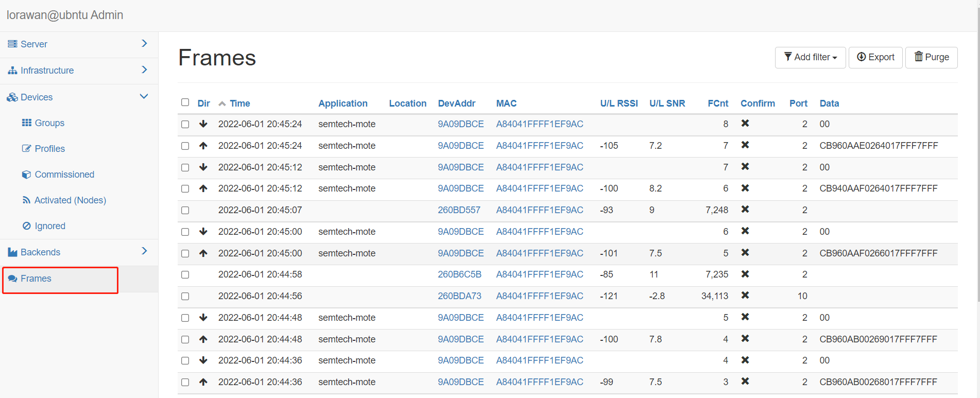
Task: Click the Infrastructure network icon
Action: point(12,71)
